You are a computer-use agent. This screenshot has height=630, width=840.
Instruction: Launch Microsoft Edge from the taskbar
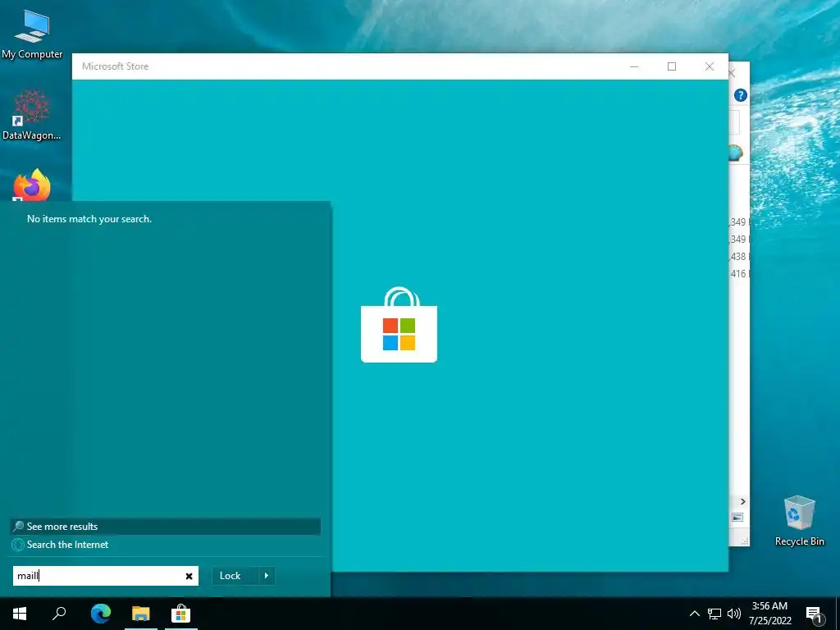pyautogui.click(x=100, y=614)
